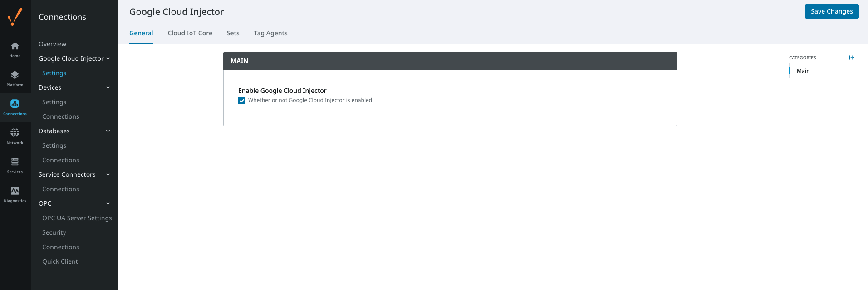Collapse the Devices section chevron
The width and height of the screenshot is (868, 290).
pyautogui.click(x=108, y=87)
